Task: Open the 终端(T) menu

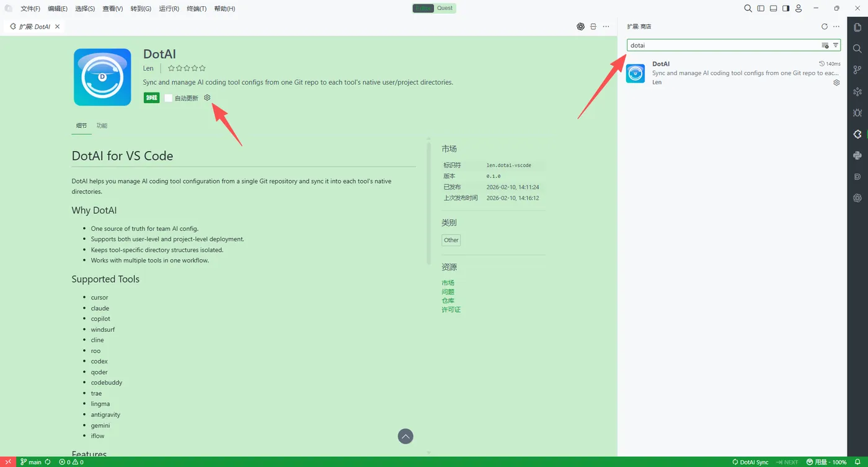Action: pos(197,9)
